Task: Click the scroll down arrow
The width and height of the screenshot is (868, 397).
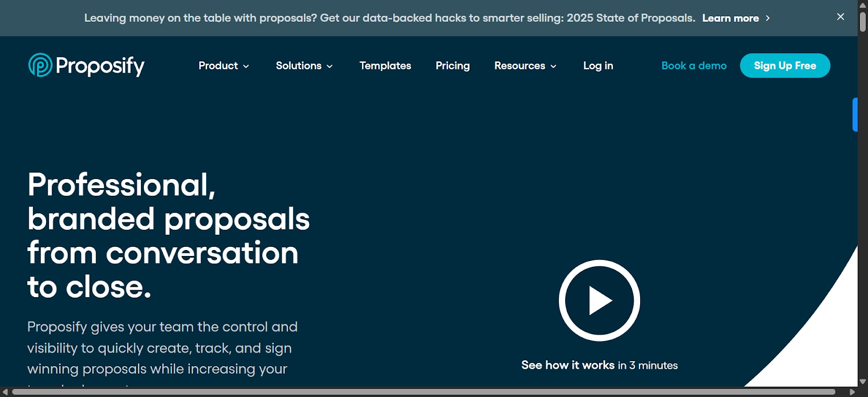Action: pyautogui.click(x=863, y=382)
